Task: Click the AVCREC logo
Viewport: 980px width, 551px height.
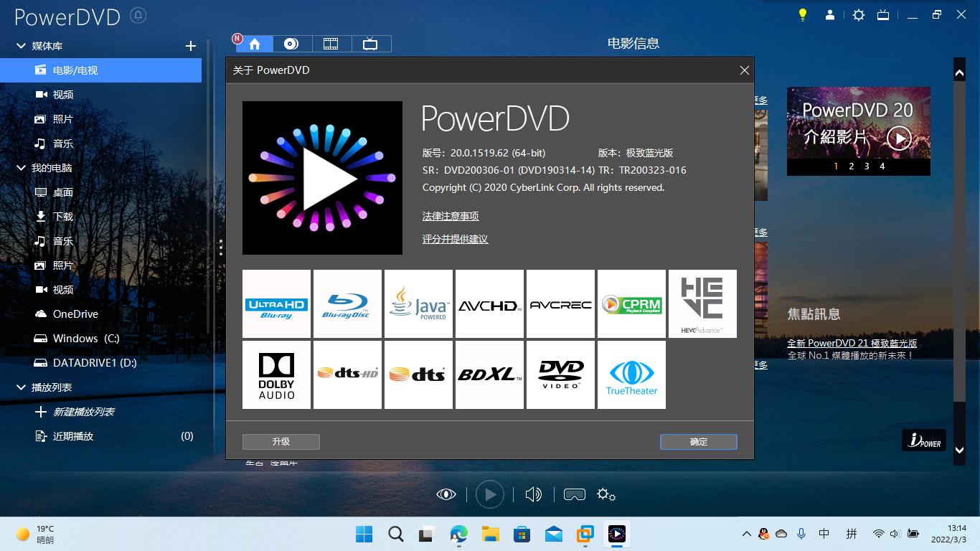Action: tap(560, 303)
